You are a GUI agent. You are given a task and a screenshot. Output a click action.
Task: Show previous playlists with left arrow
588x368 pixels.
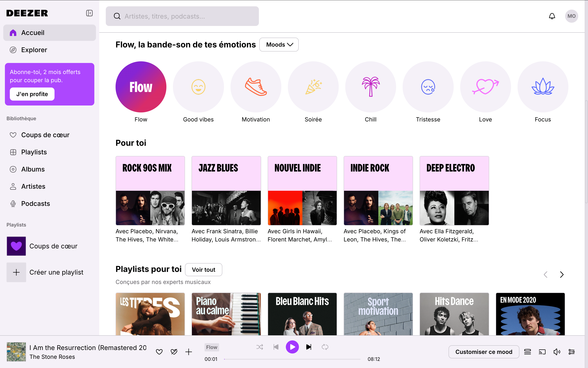(546, 275)
